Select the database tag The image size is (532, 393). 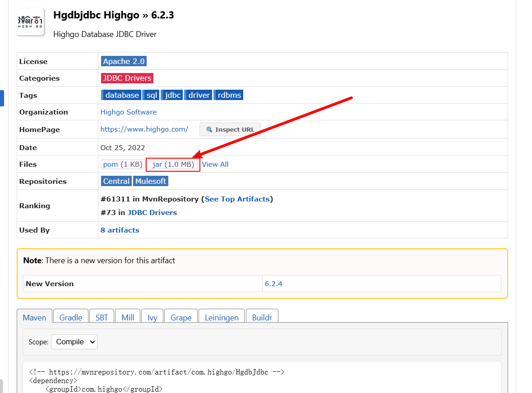pos(121,95)
